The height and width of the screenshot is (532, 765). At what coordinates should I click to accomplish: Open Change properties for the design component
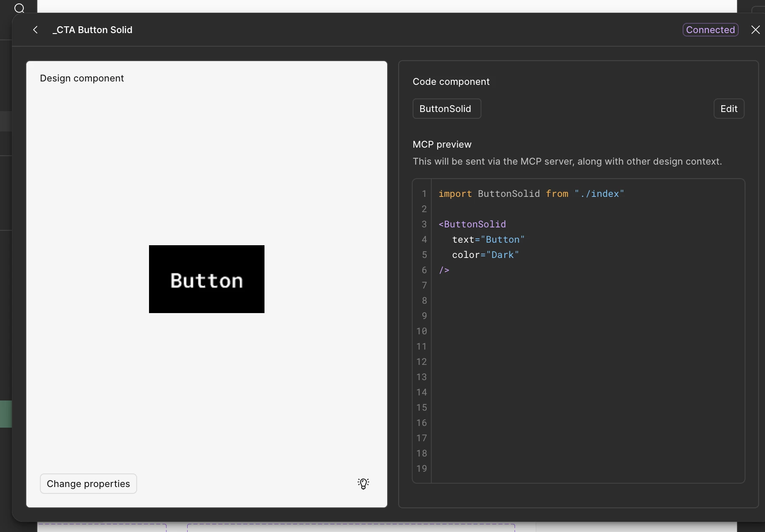click(88, 484)
